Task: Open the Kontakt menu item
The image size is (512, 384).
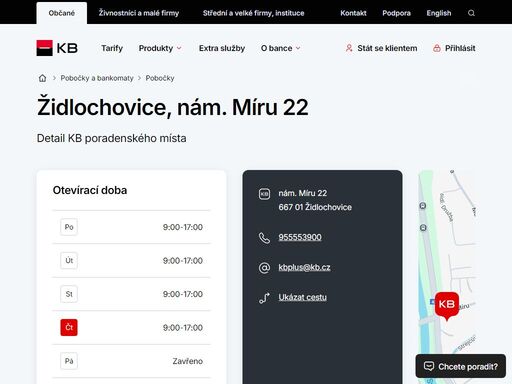Action: tap(353, 13)
